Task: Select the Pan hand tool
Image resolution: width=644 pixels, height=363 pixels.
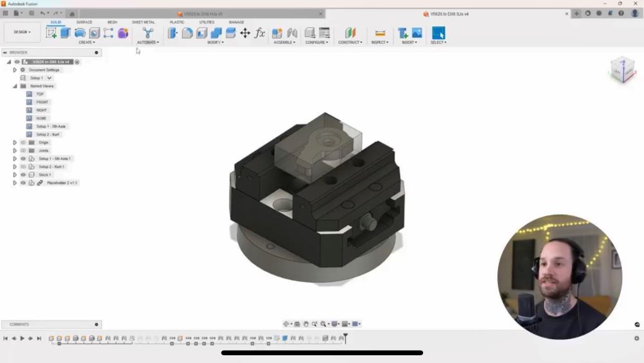Action: (x=305, y=324)
